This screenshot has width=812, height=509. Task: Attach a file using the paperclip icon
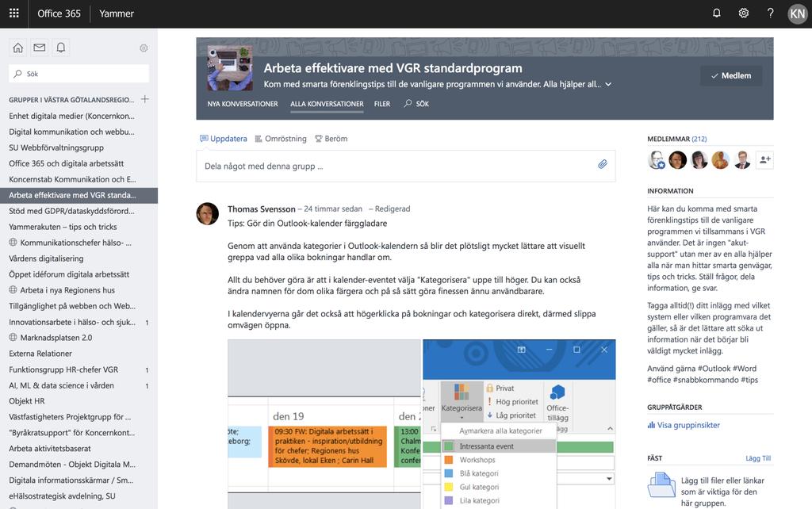(603, 165)
